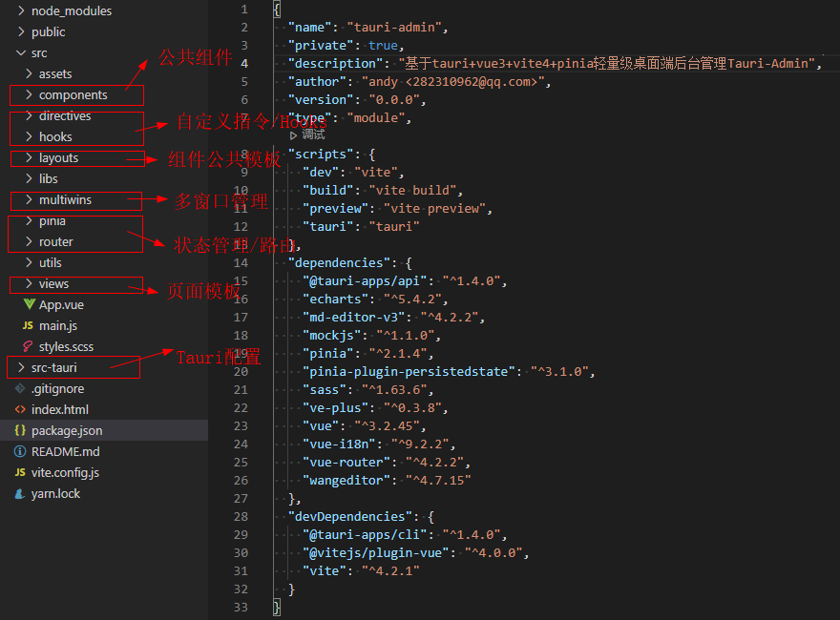Expand the src-tauri folder chevron
Image resolution: width=840 pixels, height=620 pixels.
click(21, 368)
